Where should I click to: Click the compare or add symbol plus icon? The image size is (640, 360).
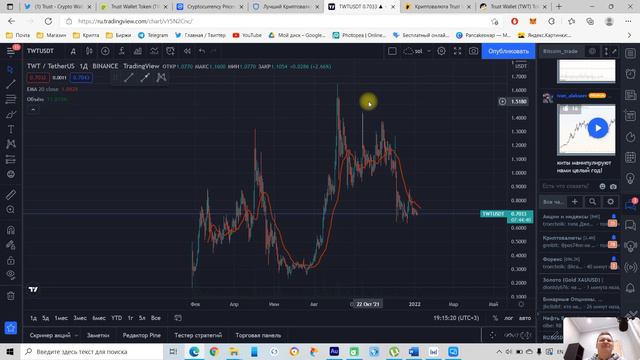(105, 51)
